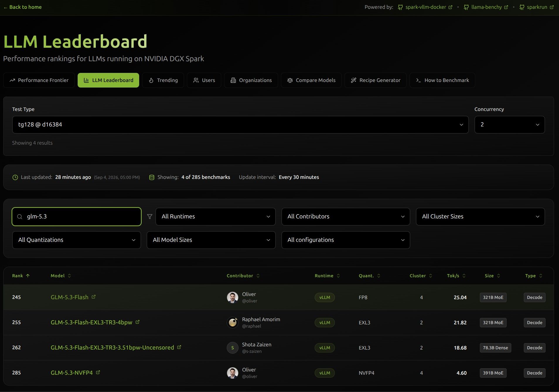This screenshot has height=392, width=559.
Task: Click the database icon by Showing
Action: point(152,177)
